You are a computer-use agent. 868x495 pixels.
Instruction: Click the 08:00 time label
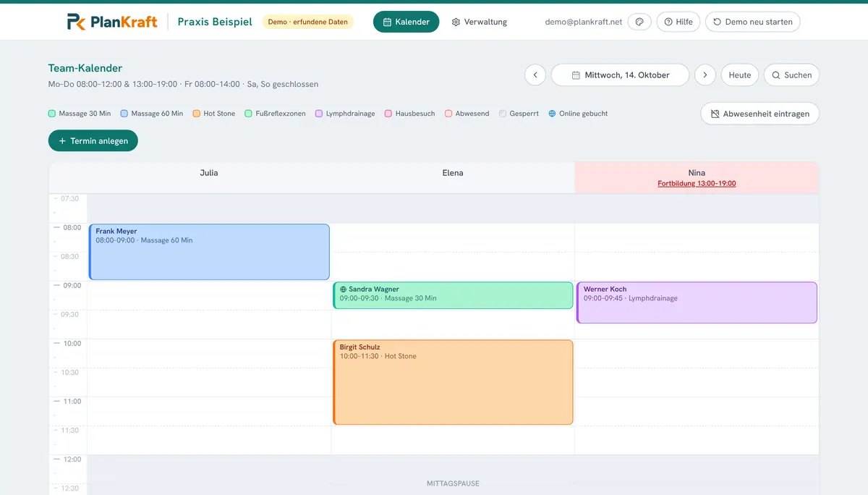pos(71,227)
